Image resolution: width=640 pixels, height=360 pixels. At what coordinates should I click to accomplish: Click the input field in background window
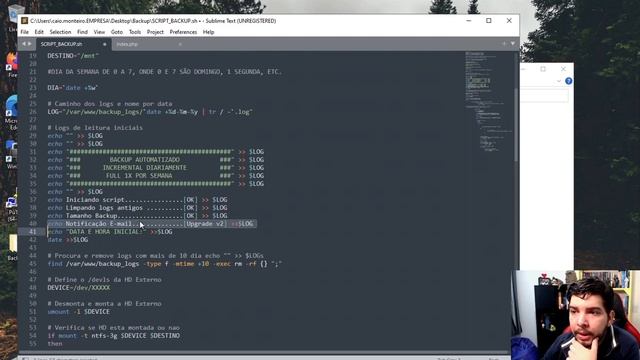(544, 96)
